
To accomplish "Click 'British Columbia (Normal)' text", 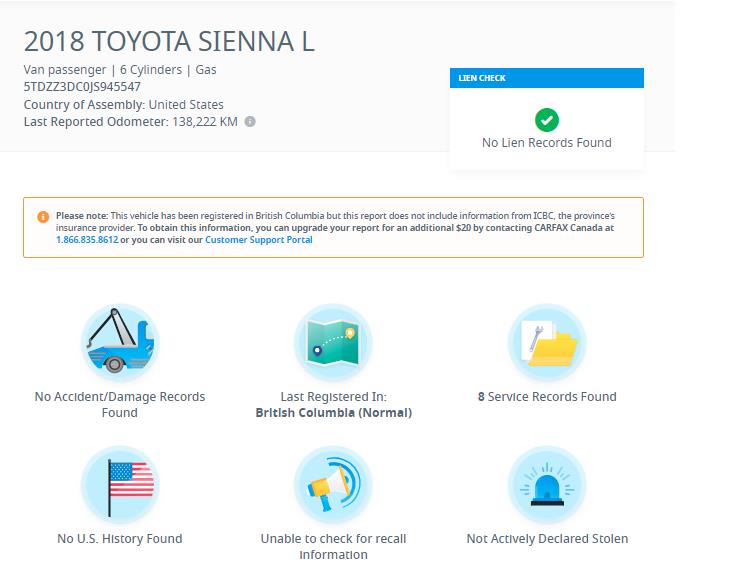I will (x=333, y=413).
